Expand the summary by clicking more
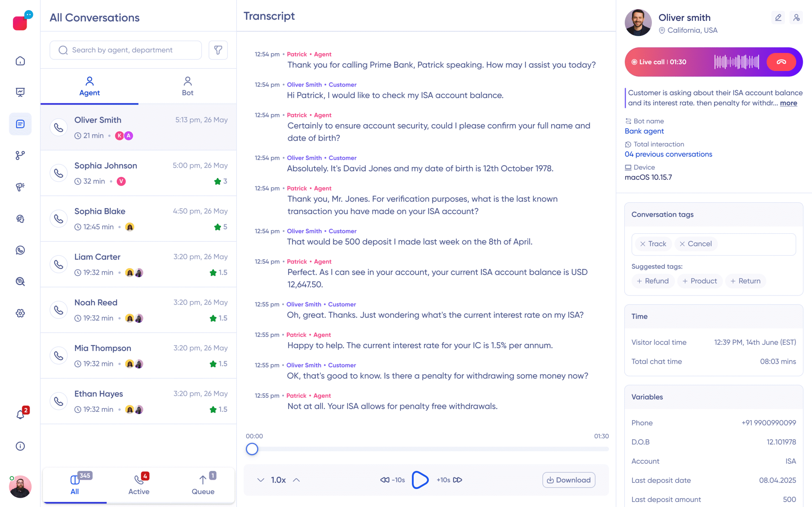The width and height of the screenshot is (812, 507). pyautogui.click(x=789, y=103)
